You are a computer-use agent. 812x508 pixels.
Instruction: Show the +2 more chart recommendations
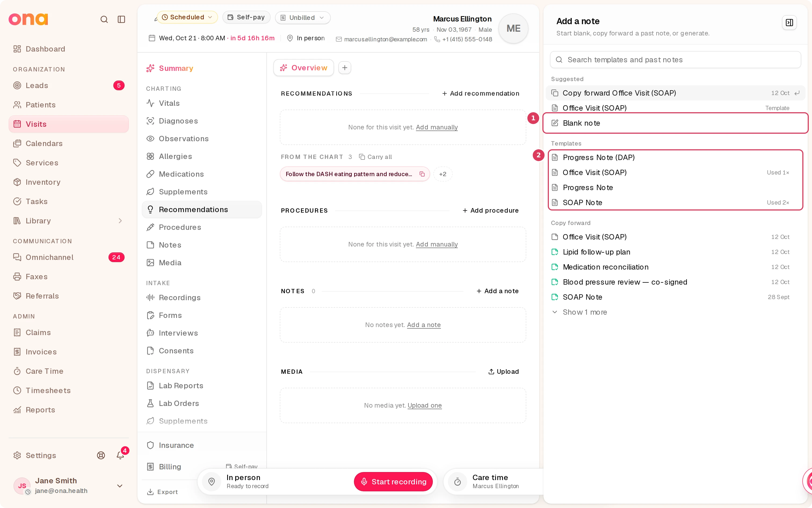[443, 174]
